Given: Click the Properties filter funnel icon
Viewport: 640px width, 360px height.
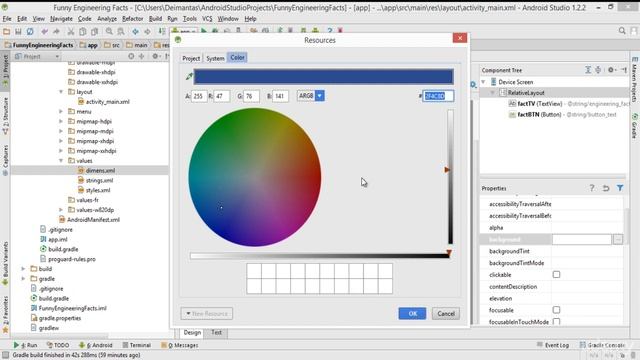Looking at the screenshot, I should coord(620,188).
